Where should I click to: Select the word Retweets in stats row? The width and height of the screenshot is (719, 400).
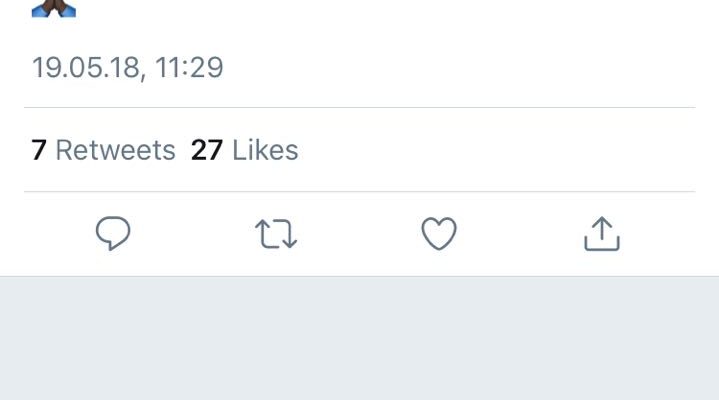point(115,150)
